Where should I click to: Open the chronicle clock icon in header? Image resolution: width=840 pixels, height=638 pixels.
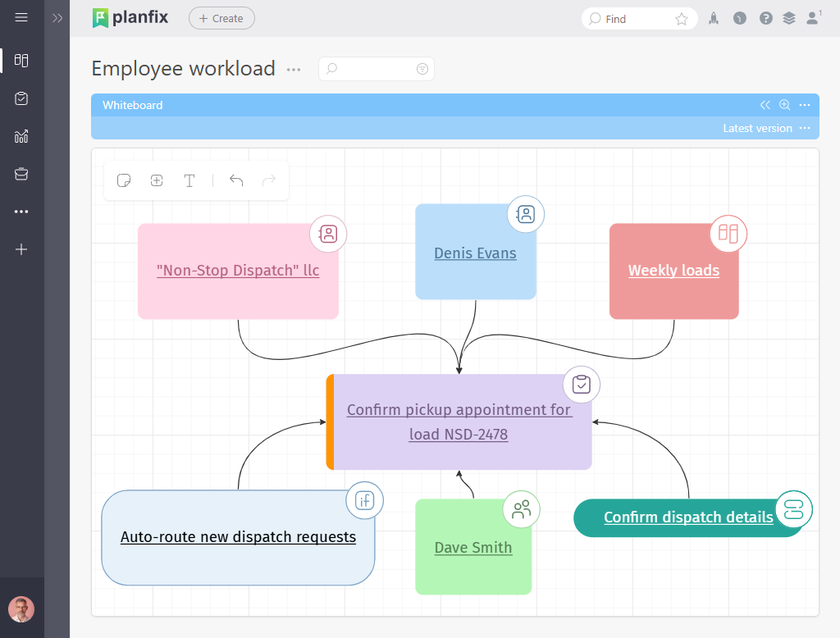pos(740,19)
